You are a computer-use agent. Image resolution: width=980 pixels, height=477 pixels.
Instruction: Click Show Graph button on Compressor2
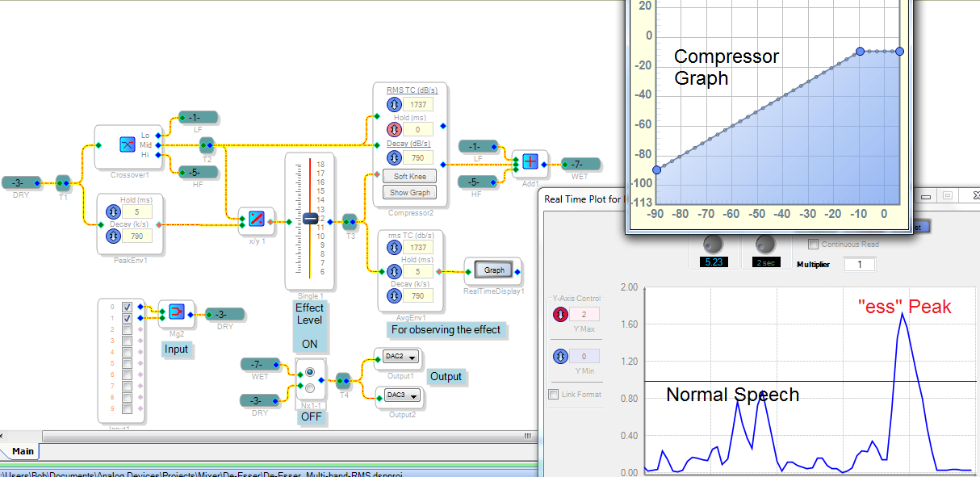click(412, 192)
